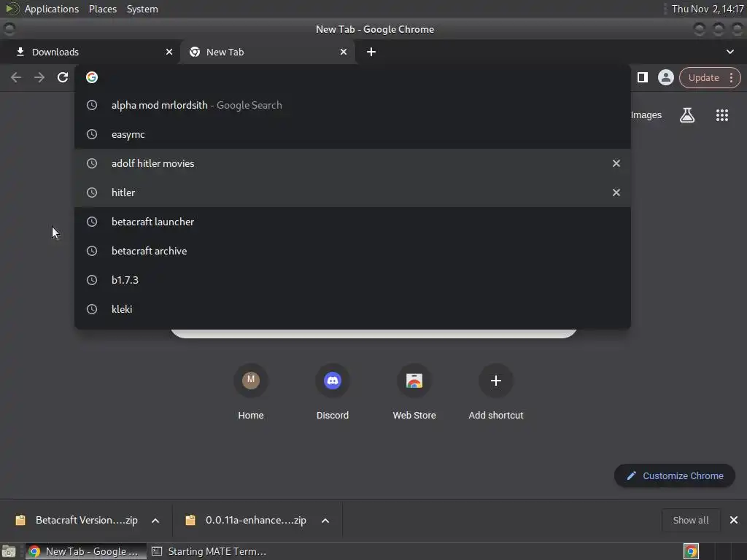
Task: Remove 'adolf hitler movies' suggestion
Action: pos(616,163)
